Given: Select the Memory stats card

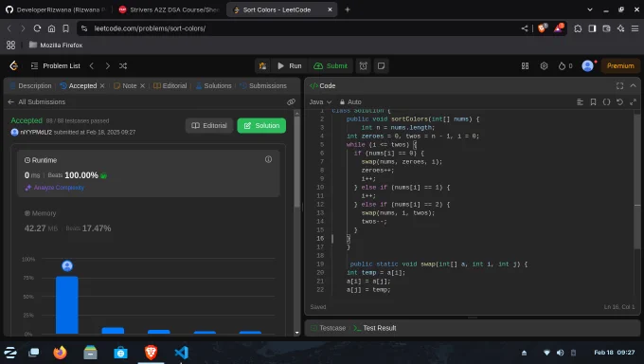Looking at the screenshot, I should [x=149, y=221].
